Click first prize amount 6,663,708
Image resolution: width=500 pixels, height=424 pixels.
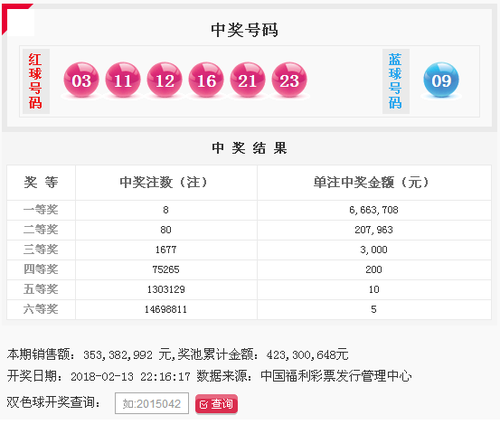374,210
